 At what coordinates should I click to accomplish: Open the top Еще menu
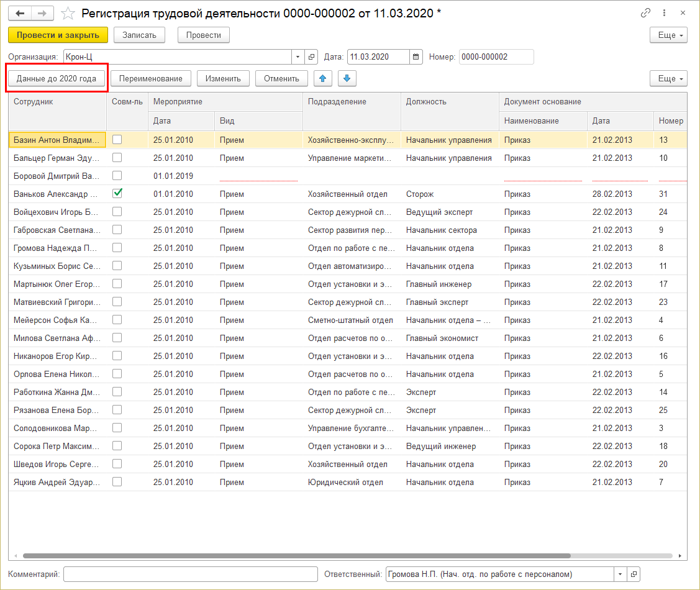point(668,35)
